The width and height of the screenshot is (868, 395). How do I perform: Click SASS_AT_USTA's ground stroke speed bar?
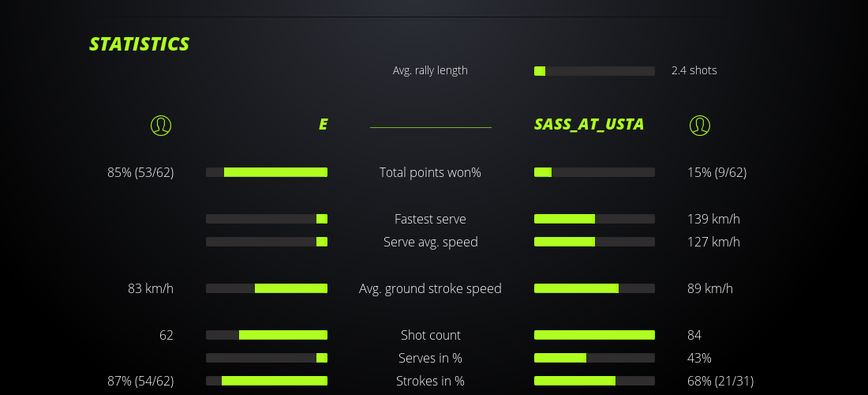click(594, 288)
